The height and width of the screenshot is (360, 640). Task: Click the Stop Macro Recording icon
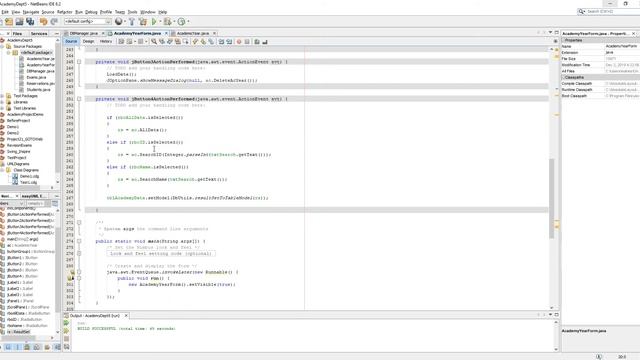[x=247, y=42]
